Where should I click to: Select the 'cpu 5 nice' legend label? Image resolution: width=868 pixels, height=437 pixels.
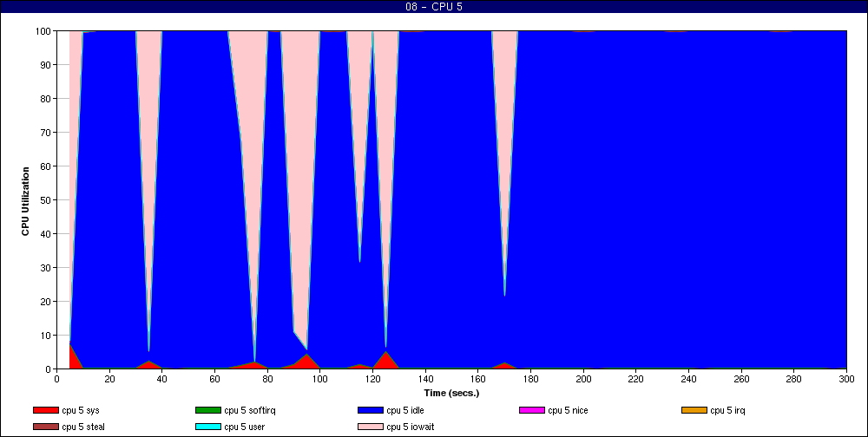(568, 410)
